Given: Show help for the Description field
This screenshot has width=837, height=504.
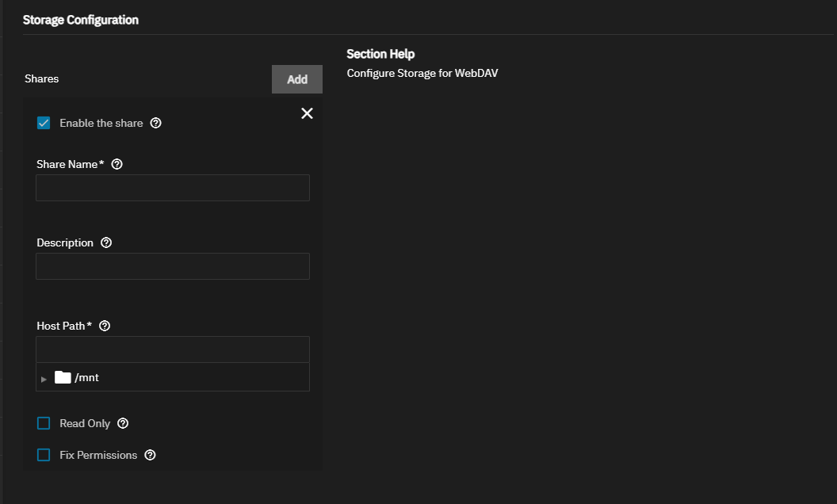Looking at the screenshot, I should point(107,242).
